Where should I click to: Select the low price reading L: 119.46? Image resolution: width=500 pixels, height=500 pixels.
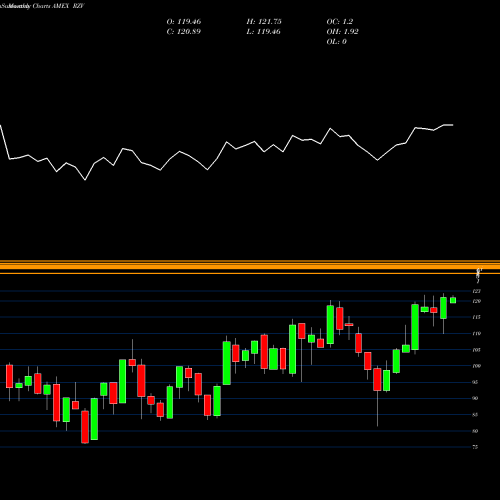click(x=264, y=32)
